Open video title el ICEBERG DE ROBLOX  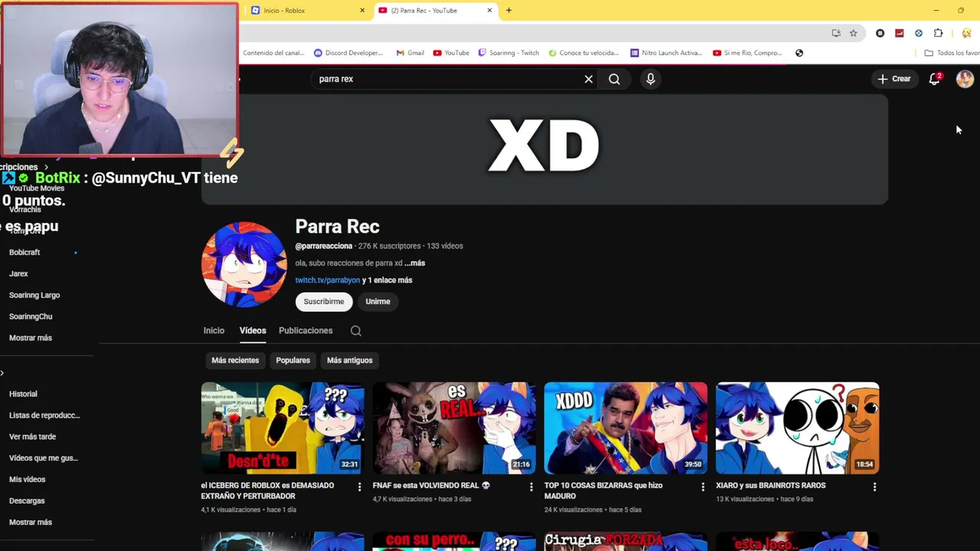point(268,491)
